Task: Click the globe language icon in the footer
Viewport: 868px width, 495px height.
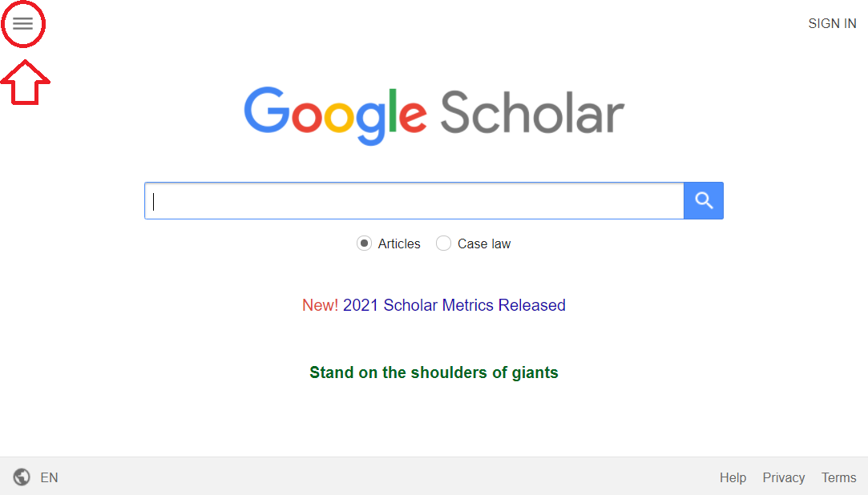Action: click(x=22, y=477)
